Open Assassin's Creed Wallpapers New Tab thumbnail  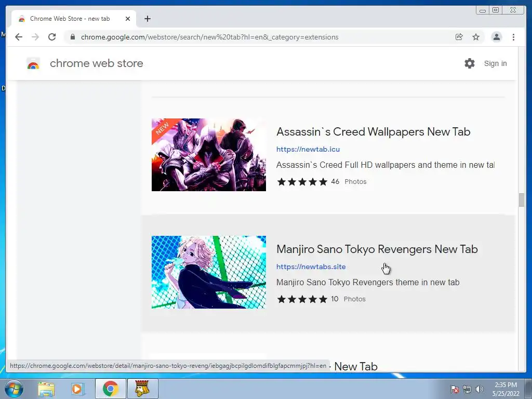tap(209, 155)
